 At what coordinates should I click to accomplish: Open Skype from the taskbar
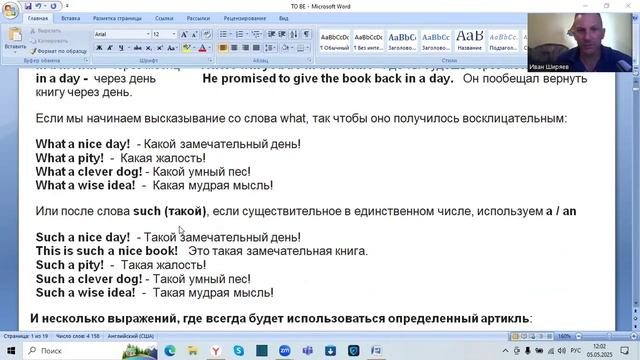tap(239, 351)
